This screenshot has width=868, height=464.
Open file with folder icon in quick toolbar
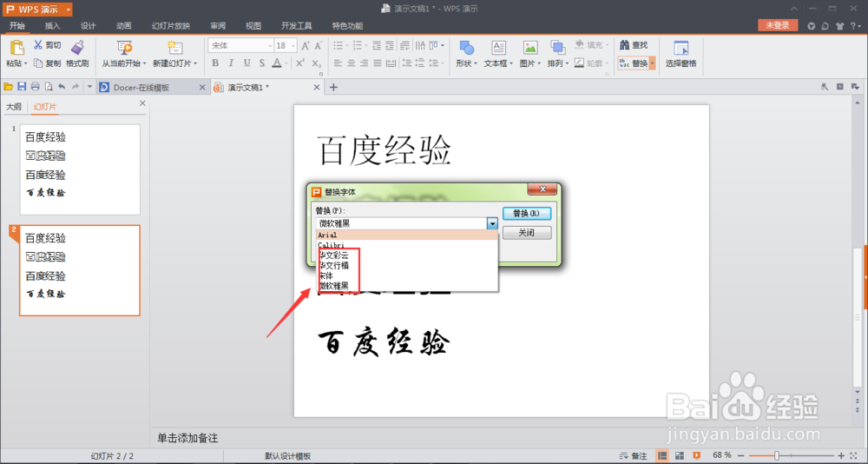pos(9,87)
